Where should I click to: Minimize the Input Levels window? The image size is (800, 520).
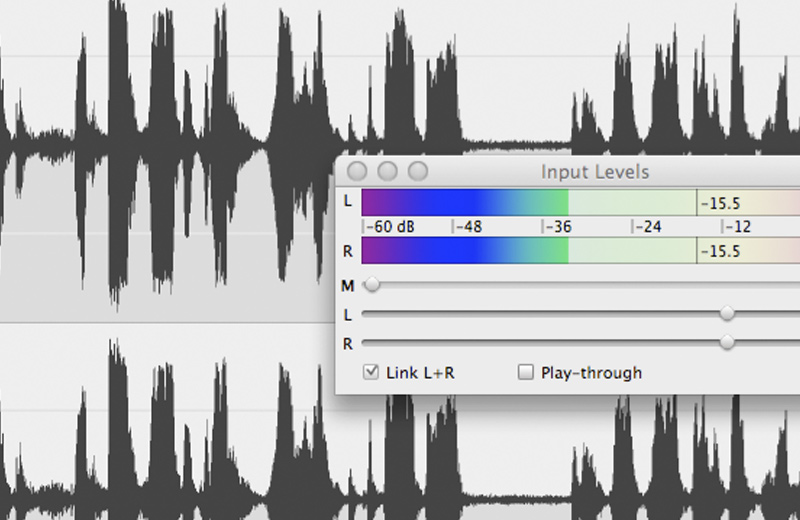(x=387, y=171)
